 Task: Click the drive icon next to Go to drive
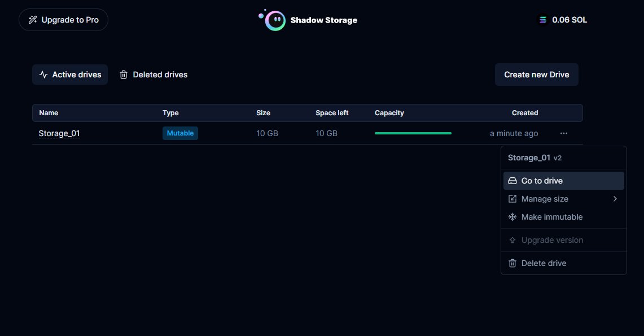[x=512, y=181]
